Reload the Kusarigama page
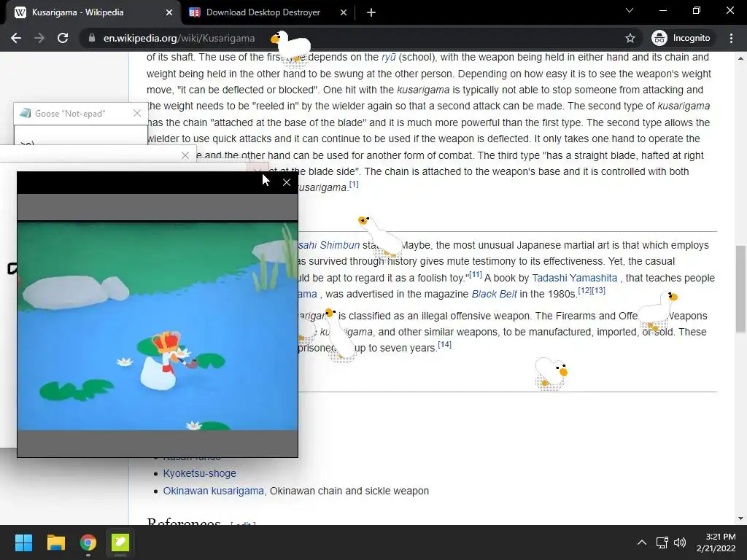747x560 pixels. point(63,38)
